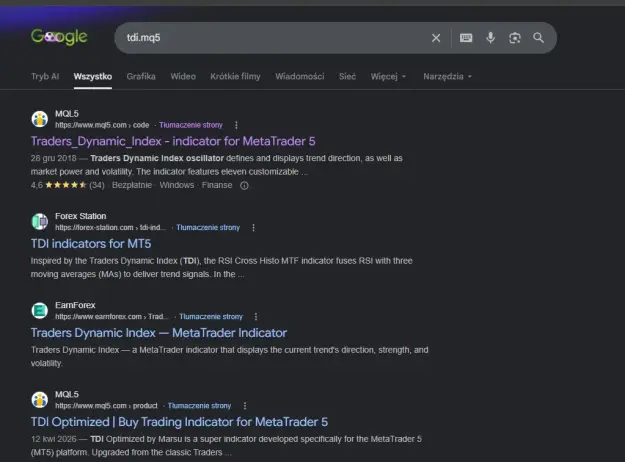
Task: Click the 28 gru 2018 date text
Action: (x=53, y=158)
